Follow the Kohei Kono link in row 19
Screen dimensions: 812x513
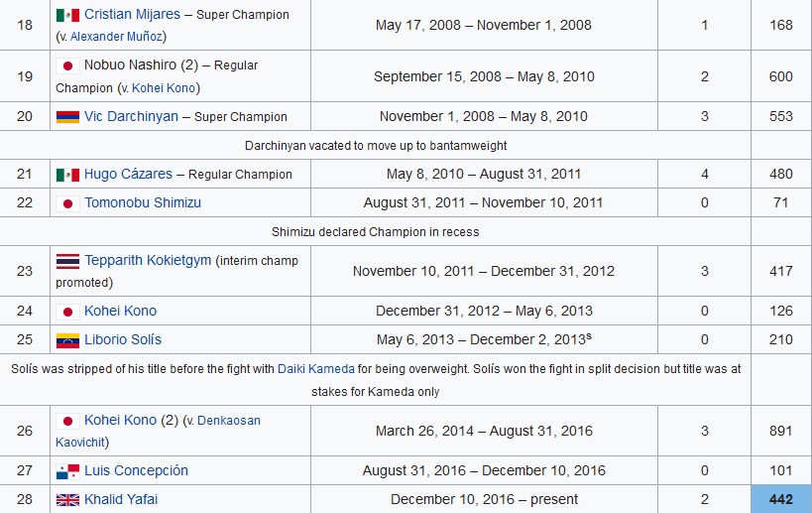pyautogui.click(x=164, y=88)
